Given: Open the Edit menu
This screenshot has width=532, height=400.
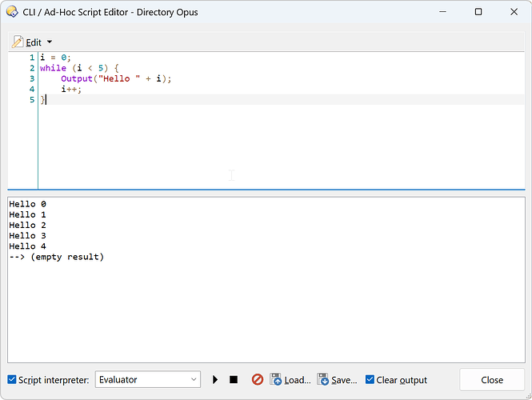Looking at the screenshot, I should coord(34,42).
